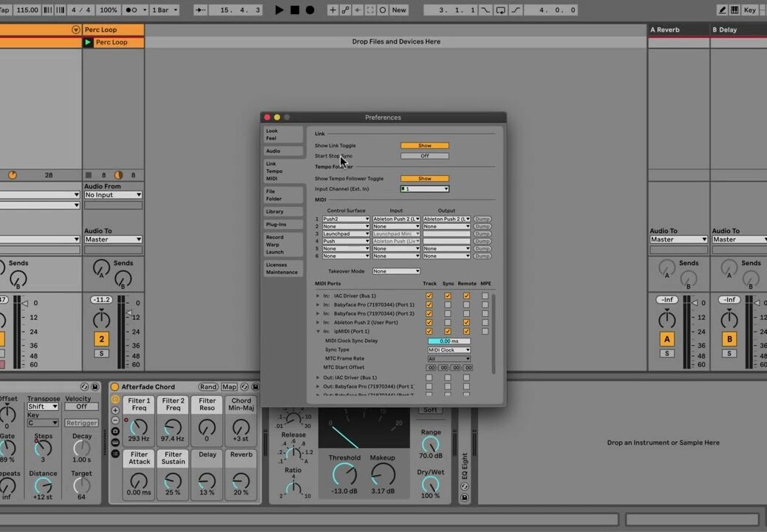This screenshot has height=532, width=767.
Task: Save Afterfade Chord preset disk icon
Action: pos(256,386)
